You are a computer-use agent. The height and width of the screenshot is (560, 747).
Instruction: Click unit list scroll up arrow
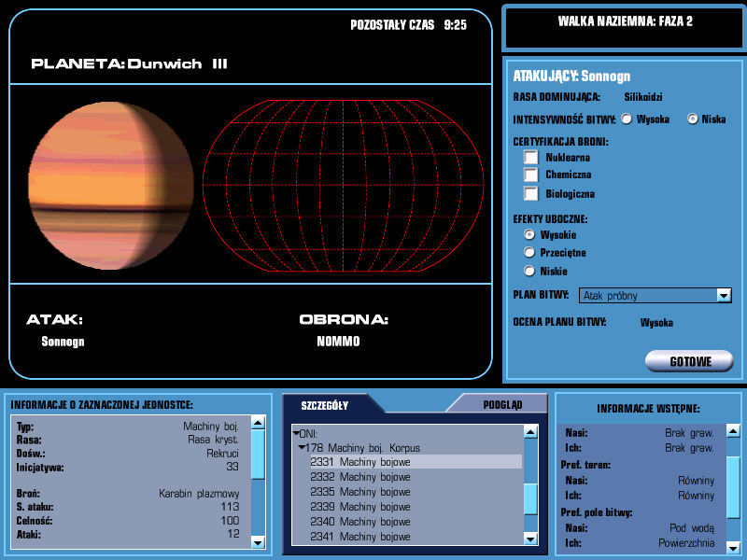[530, 432]
